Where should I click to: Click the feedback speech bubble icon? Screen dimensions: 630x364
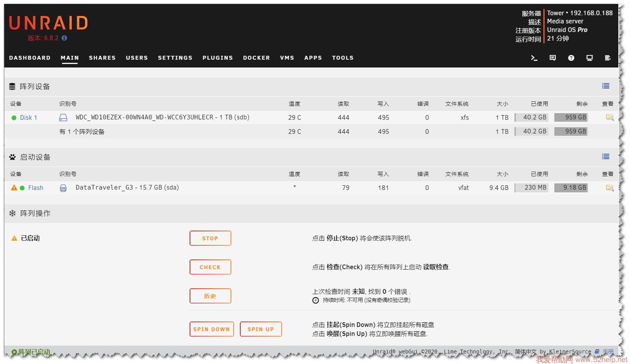pyautogui.click(x=552, y=58)
